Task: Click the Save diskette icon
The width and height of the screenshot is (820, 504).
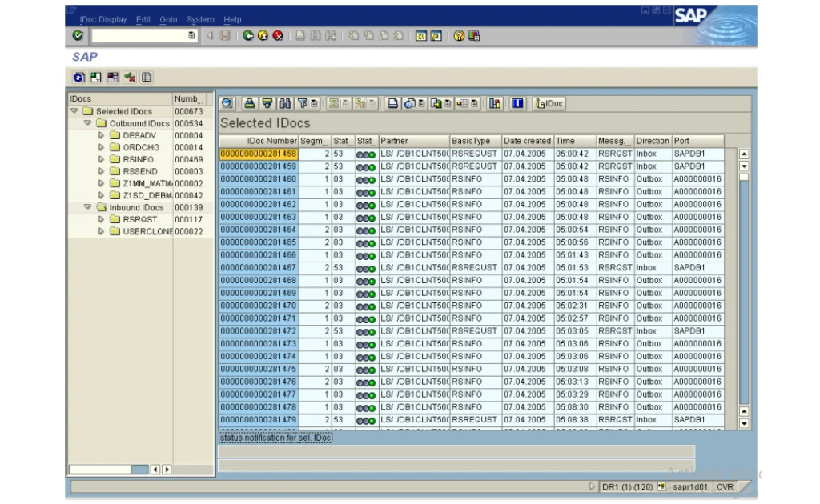Action: tap(225, 35)
